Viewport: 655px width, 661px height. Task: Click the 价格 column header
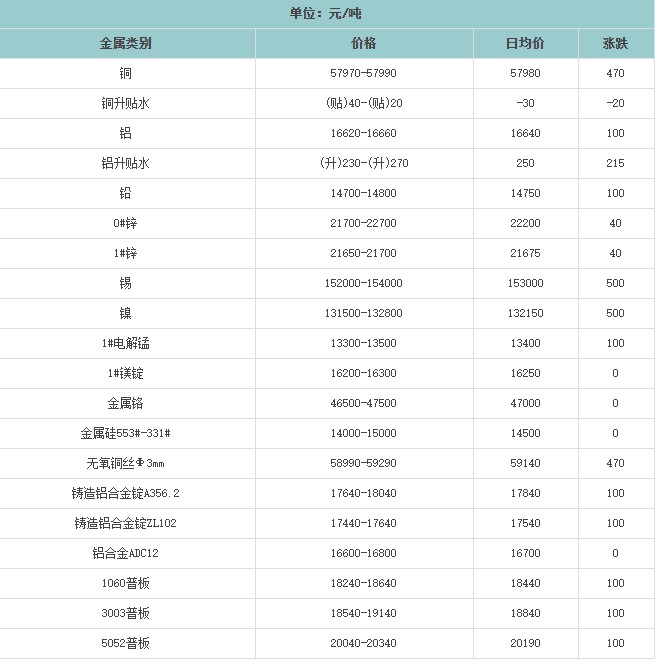tap(364, 44)
